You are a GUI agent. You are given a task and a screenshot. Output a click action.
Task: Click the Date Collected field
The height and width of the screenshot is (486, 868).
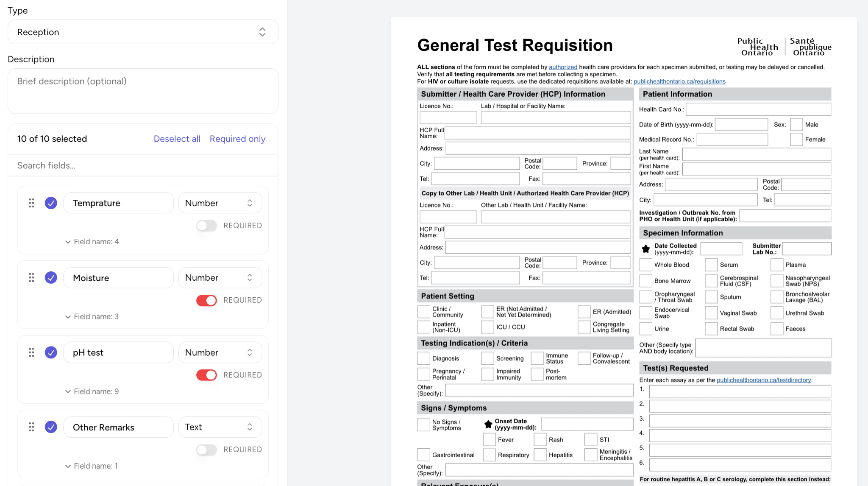coord(721,249)
